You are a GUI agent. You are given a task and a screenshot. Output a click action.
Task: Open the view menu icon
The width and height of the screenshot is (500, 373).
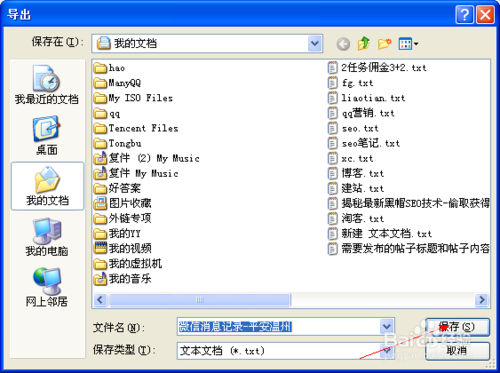pyautogui.click(x=408, y=44)
